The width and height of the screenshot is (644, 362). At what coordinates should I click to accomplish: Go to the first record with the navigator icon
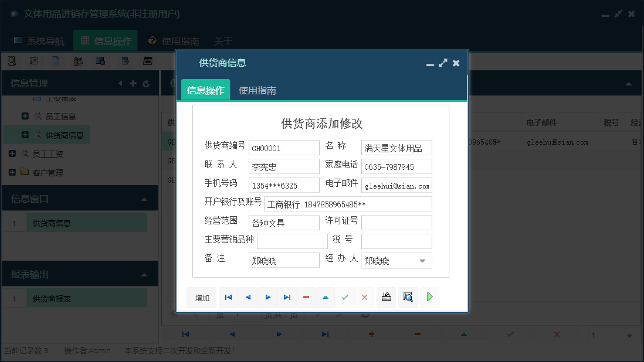coord(228,298)
